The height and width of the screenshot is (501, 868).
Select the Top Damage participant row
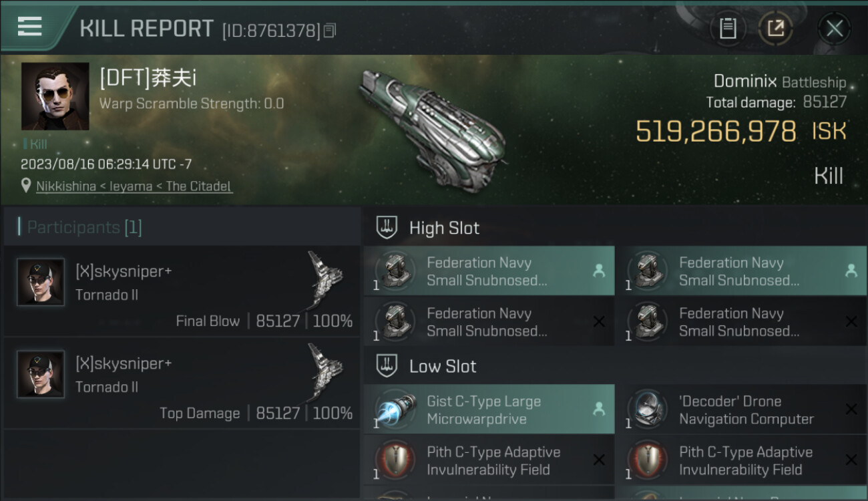click(x=182, y=383)
